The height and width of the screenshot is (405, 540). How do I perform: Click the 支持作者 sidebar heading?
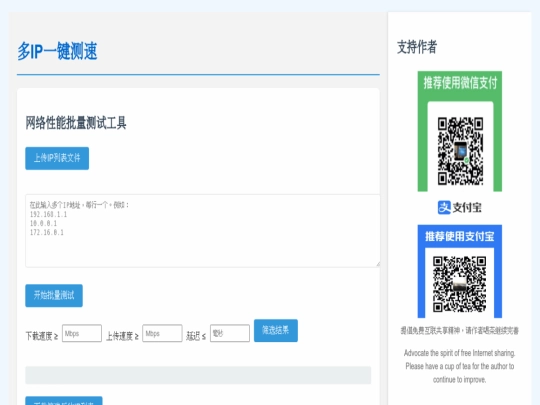pos(417,47)
